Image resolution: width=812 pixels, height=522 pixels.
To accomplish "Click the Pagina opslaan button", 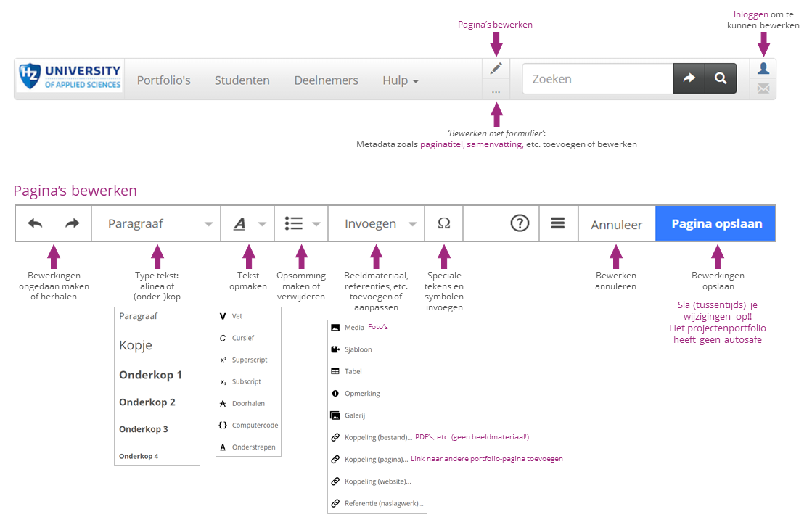I will click(x=715, y=223).
